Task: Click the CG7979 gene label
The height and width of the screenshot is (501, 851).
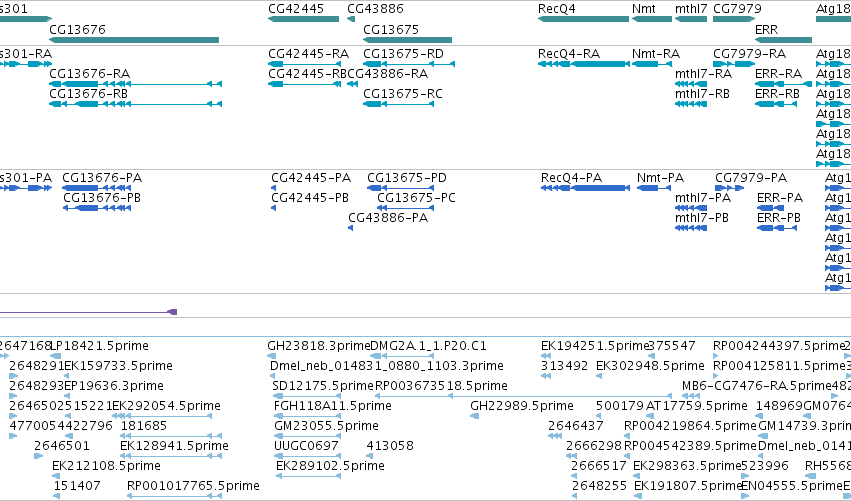Action: coord(737,9)
